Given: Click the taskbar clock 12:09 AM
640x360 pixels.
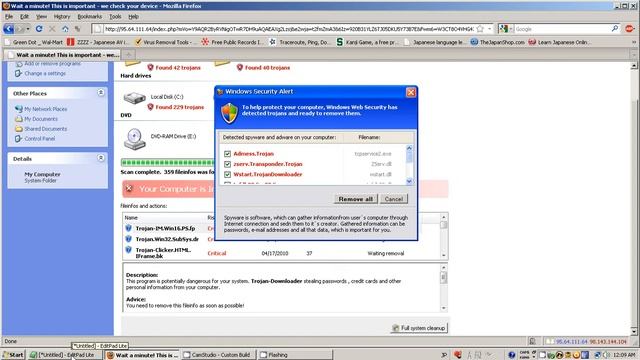Looking at the screenshot, I should pos(625,355).
